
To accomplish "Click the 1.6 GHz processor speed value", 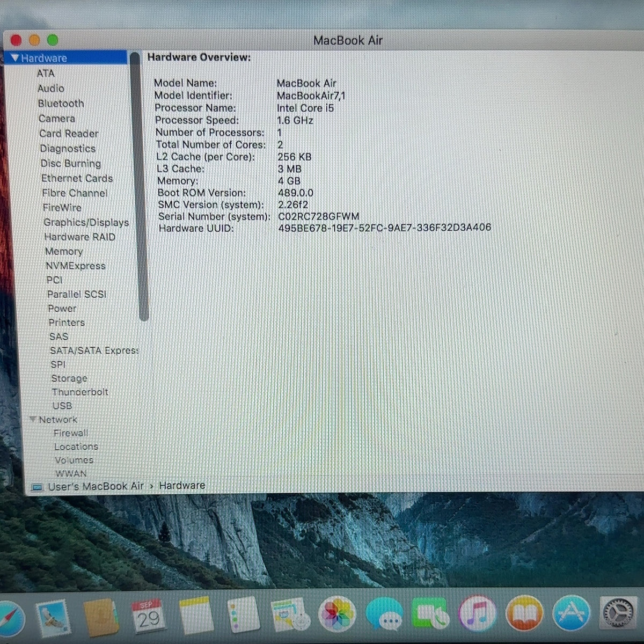I will [x=295, y=120].
